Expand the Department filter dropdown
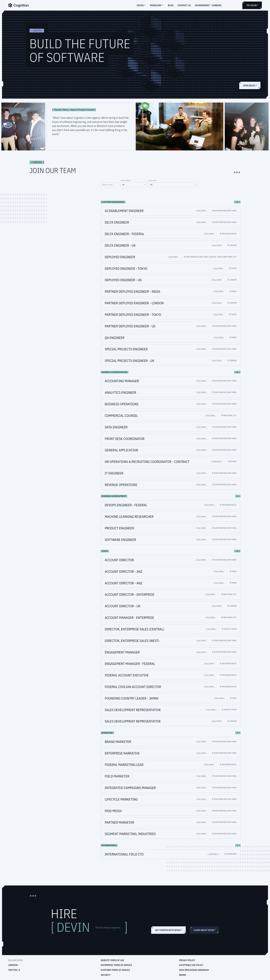This screenshot has width=270, height=980. [x=133, y=185]
